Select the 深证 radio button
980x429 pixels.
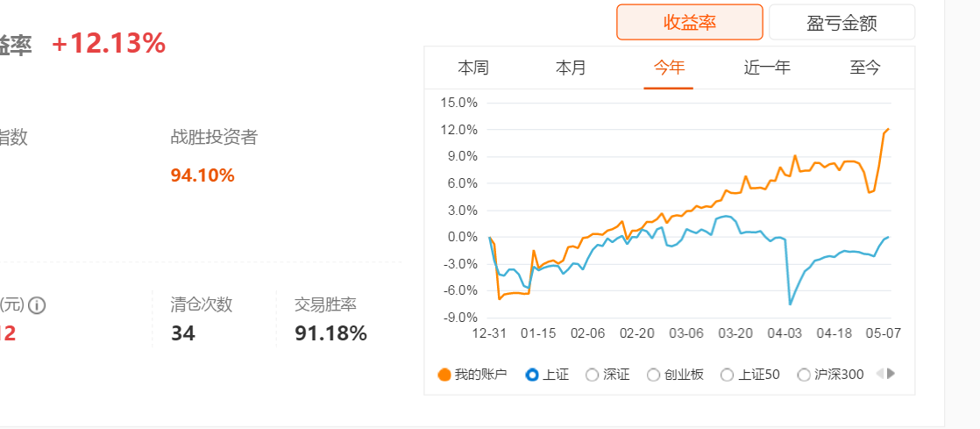592,375
